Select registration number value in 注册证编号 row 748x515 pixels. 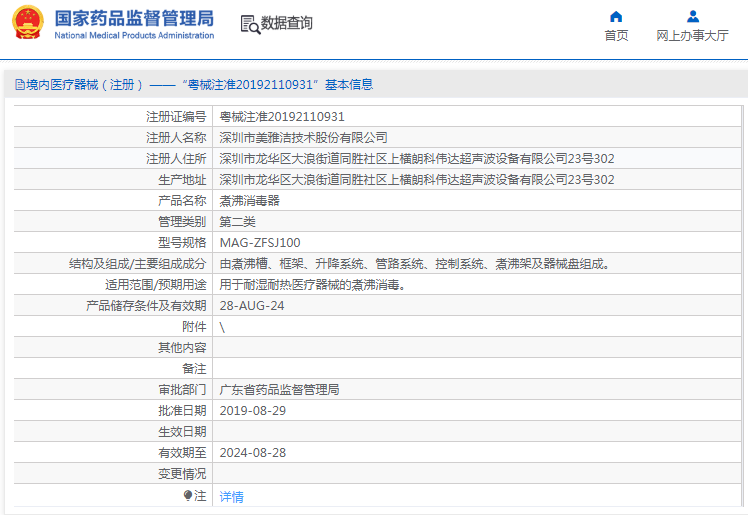[282, 117]
